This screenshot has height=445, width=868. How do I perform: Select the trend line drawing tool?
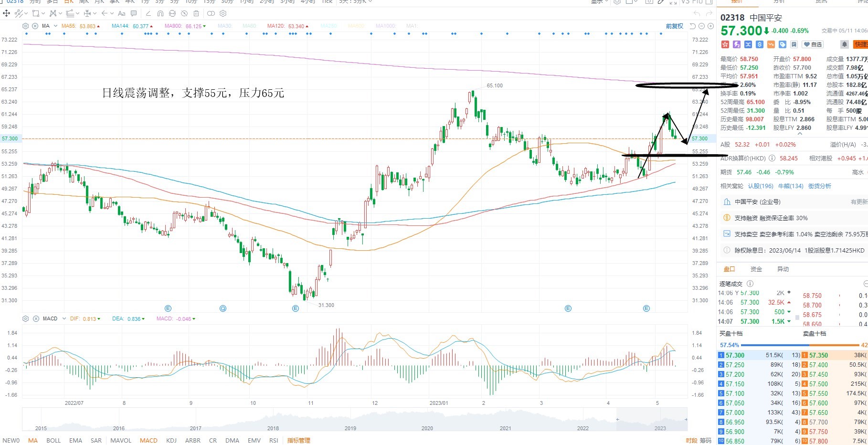(x=19, y=13)
